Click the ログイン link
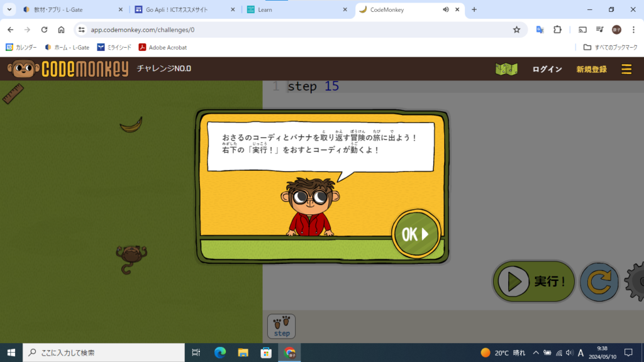Screen dimensions: 644x362 pos(547,69)
